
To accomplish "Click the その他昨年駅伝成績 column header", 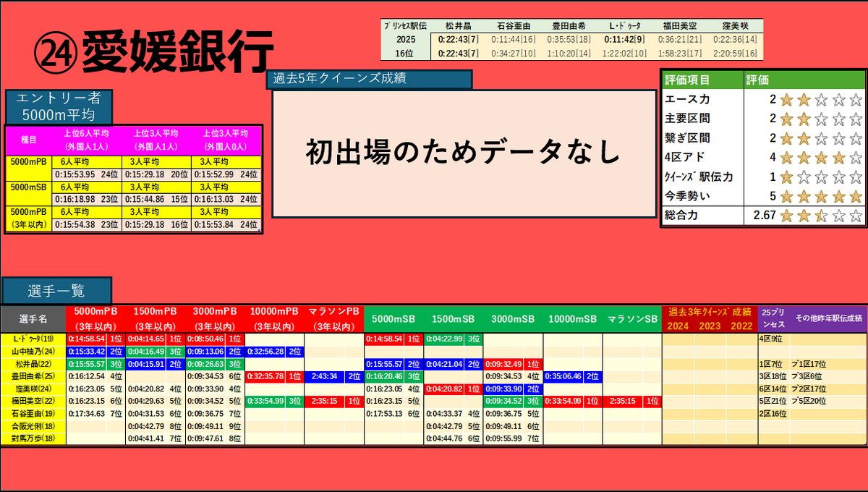I will 828,319.
